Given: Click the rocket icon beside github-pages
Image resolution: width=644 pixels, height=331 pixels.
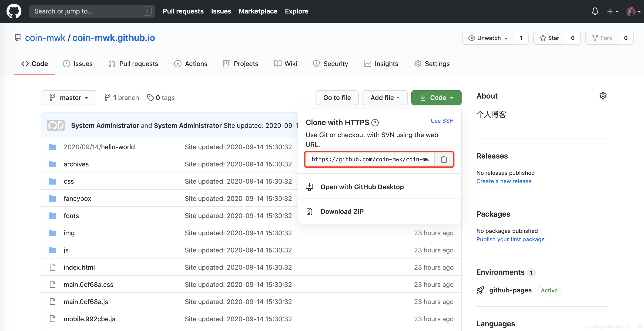Looking at the screenshot, I should [480, 290].
